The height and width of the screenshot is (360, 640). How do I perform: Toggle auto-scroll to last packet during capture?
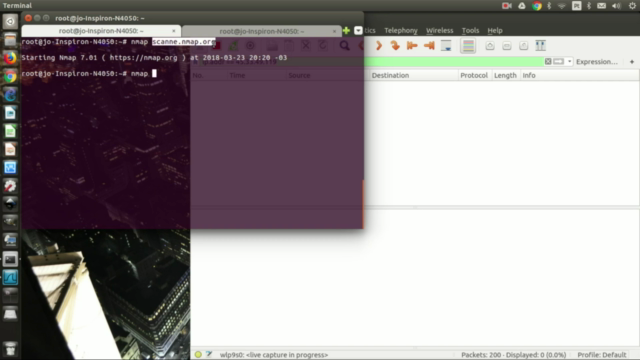(x=446, y=46)
